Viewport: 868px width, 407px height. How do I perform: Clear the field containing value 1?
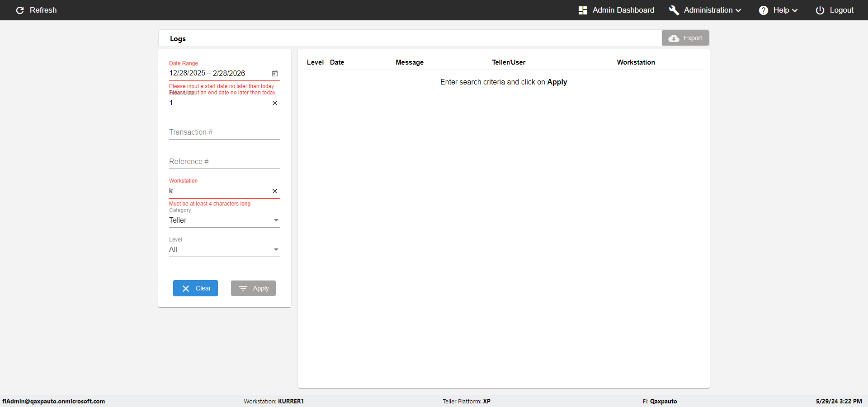click(x=275, y=103)
